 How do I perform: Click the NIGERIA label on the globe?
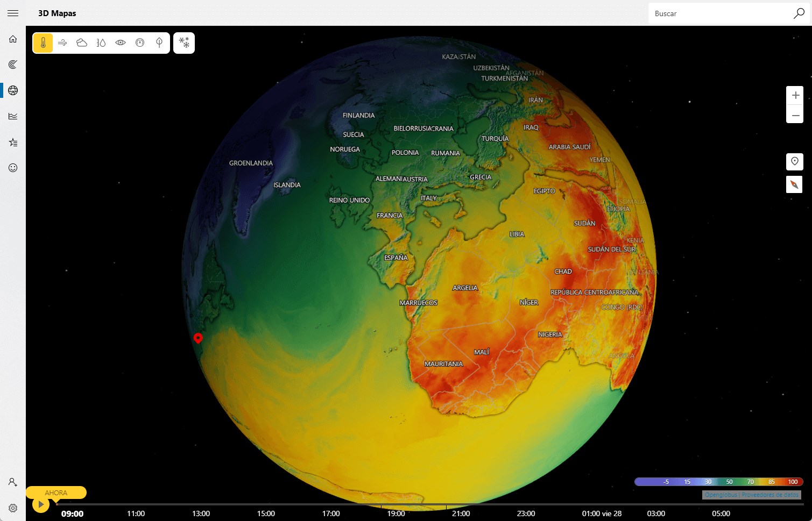tap(550, 334)
